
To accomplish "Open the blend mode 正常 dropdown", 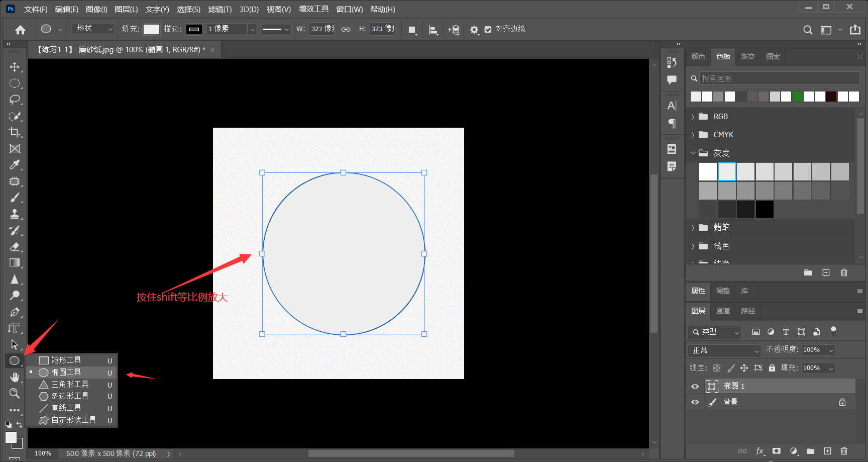I will [x=725, y=350].
